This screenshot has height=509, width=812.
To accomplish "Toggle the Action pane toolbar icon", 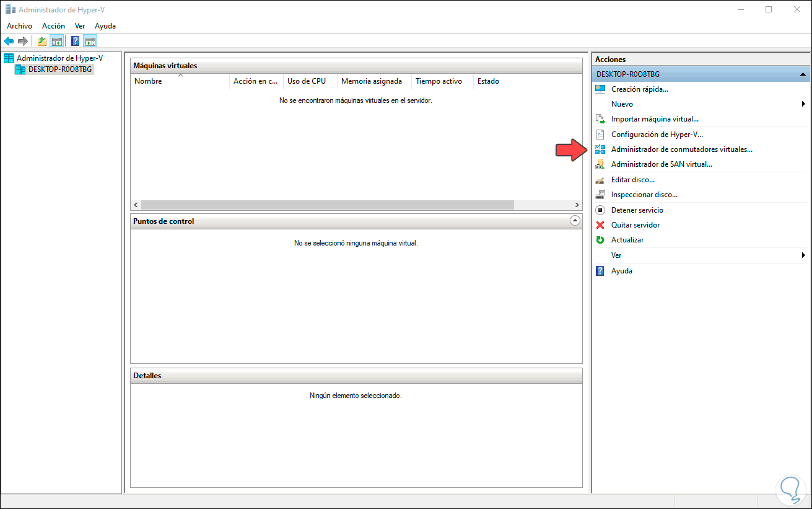I will (90, 42).
